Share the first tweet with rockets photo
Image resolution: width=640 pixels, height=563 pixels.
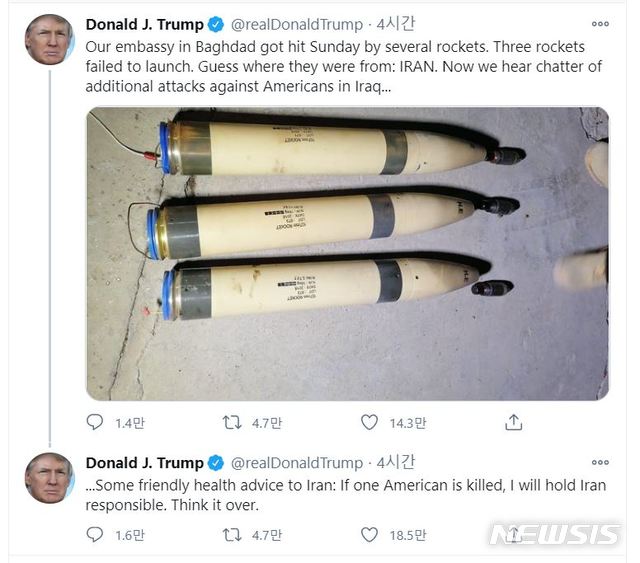coord(513,423)
